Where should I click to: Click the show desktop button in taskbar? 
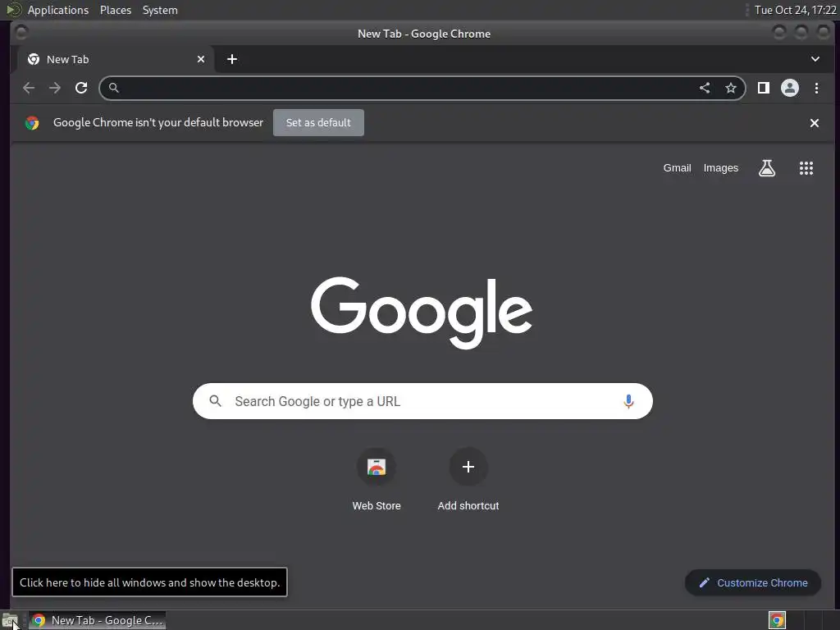pos(10,620)
